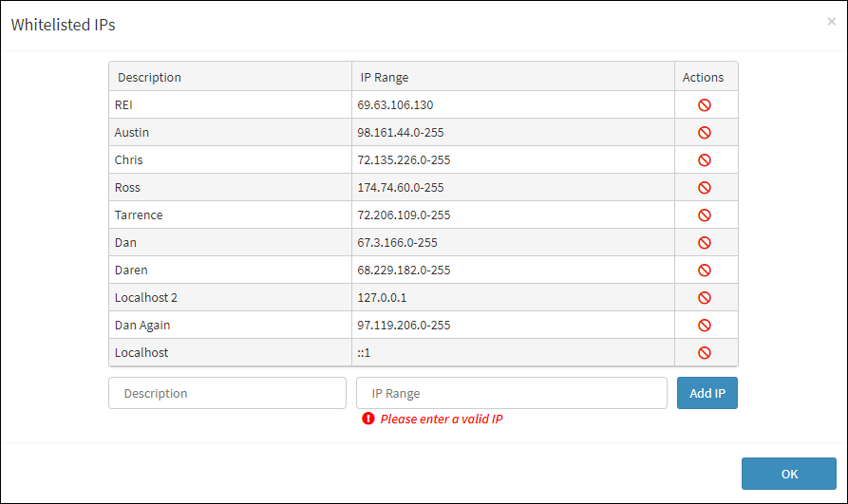Click IP value 69.63.106.130
The height and width of the screenshot is (504, 848).
pos(395,105)
